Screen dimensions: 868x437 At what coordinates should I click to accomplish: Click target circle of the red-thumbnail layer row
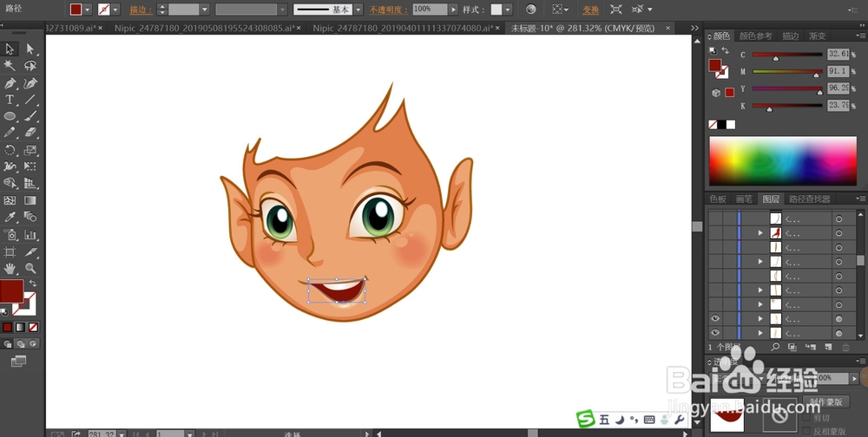[838, 233]
